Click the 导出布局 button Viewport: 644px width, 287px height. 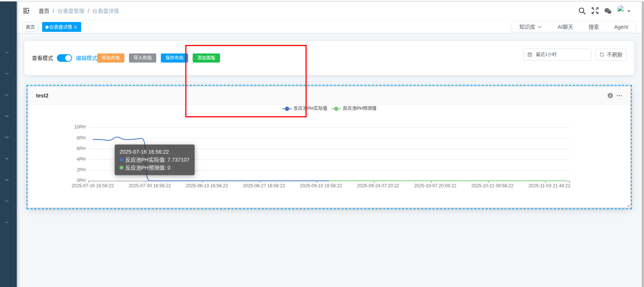(x=111, y=58)
